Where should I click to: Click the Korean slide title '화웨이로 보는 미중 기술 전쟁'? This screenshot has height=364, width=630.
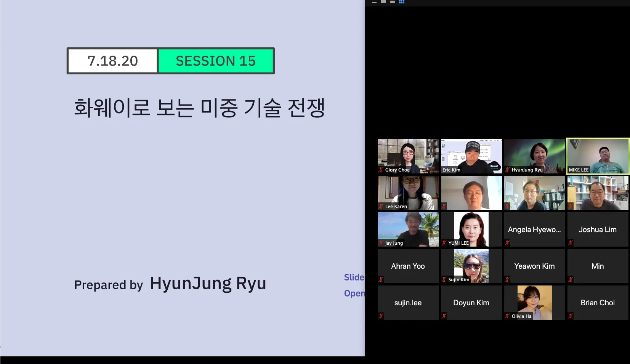tap(199, 107)
